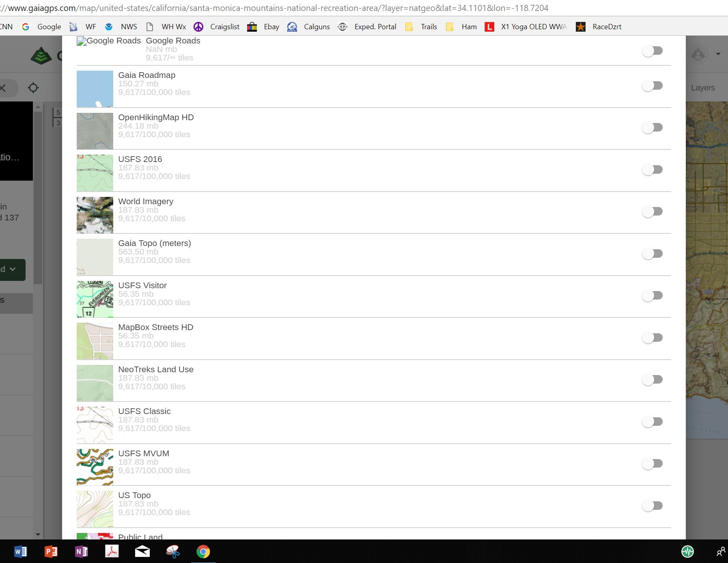
Task: Open the Exped. Portal bookmark
Action: pyautogui.click(x=367, y=27)
